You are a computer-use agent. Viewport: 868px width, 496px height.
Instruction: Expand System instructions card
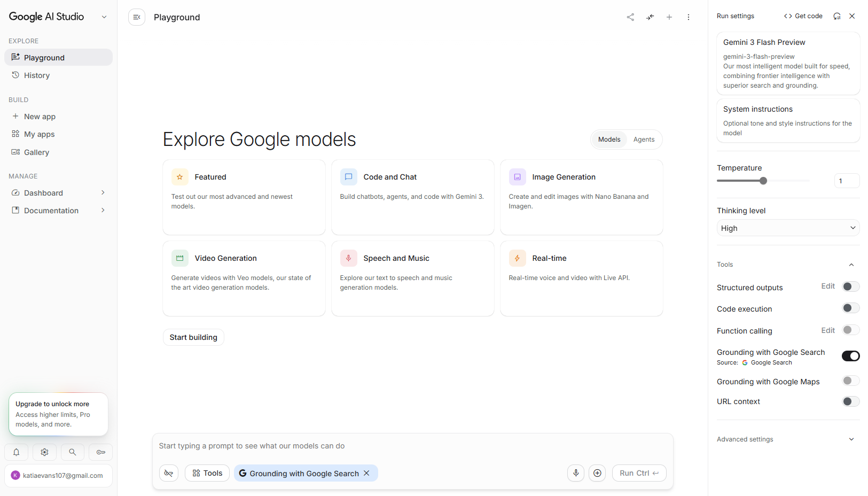click(788, 121)
